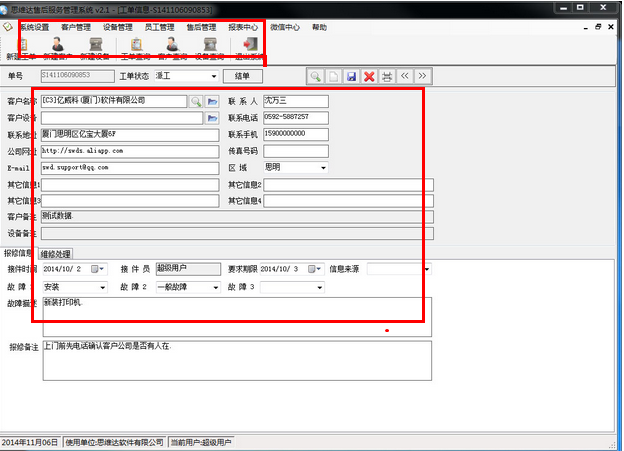The width and height of the screenshot is (624, 451).
Task: Click the 联系手机 field 15900000000
Action: coord(296,135)
